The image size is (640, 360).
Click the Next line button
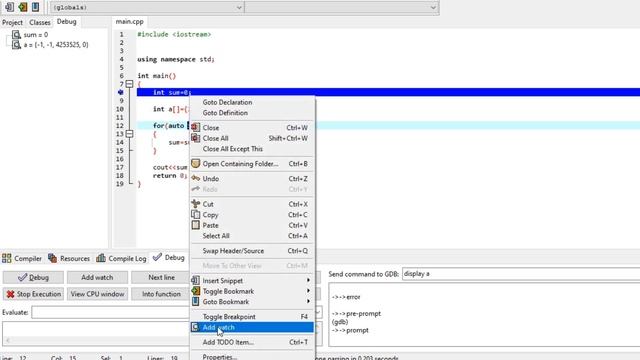click(161, 278)
